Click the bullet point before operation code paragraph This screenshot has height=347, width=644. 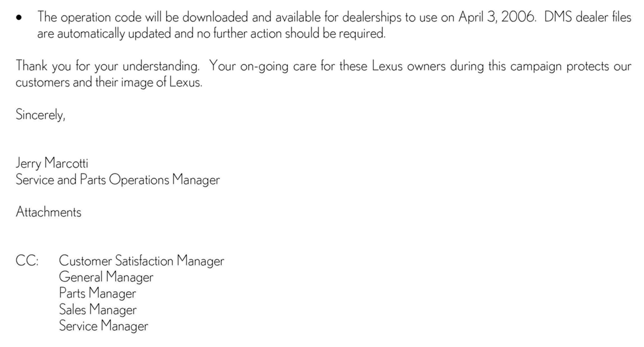[x=19, y=18]
